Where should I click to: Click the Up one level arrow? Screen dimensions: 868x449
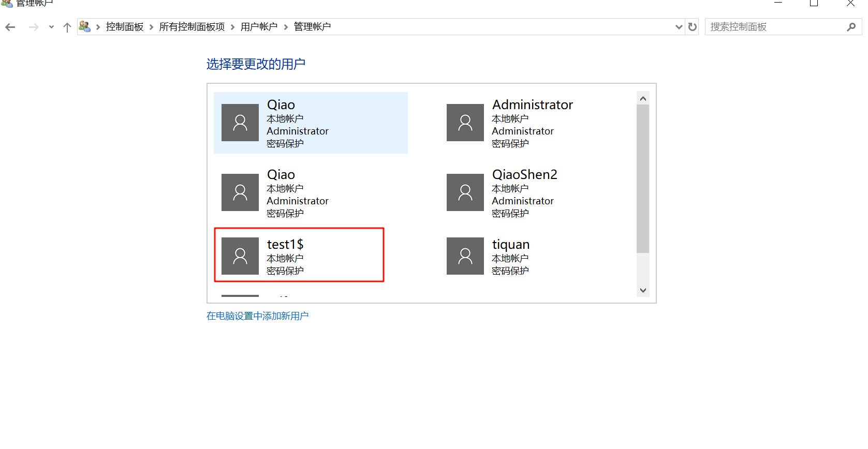coord(67,27)
